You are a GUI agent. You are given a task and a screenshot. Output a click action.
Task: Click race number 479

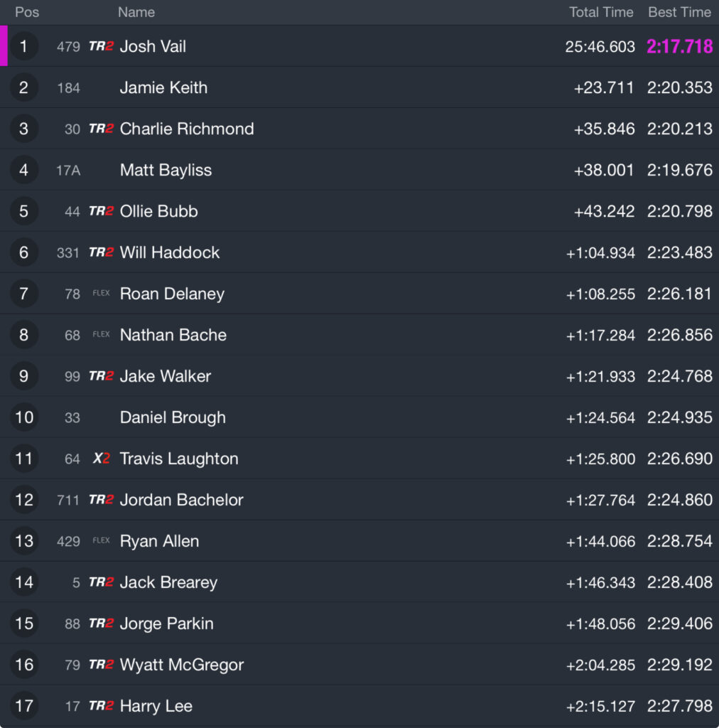tap(68, 47)
